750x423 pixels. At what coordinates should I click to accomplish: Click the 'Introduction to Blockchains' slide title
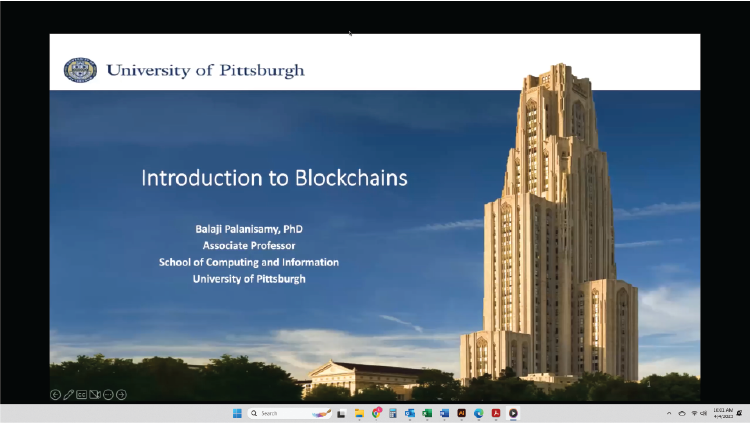click(275, 178)
